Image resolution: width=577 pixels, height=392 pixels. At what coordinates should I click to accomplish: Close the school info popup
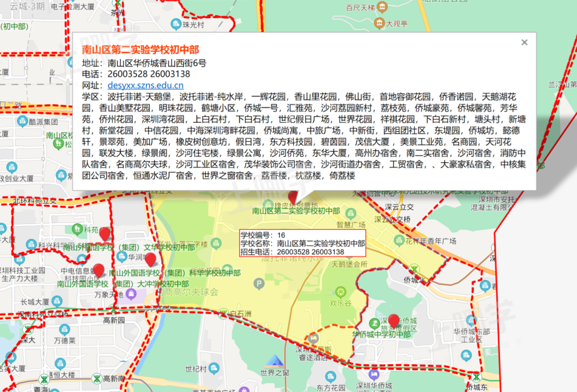pos(524,43)
